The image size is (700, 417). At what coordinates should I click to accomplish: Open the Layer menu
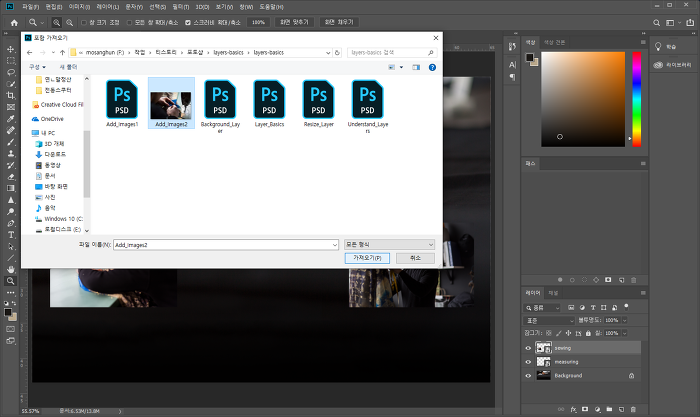[108, 7]
